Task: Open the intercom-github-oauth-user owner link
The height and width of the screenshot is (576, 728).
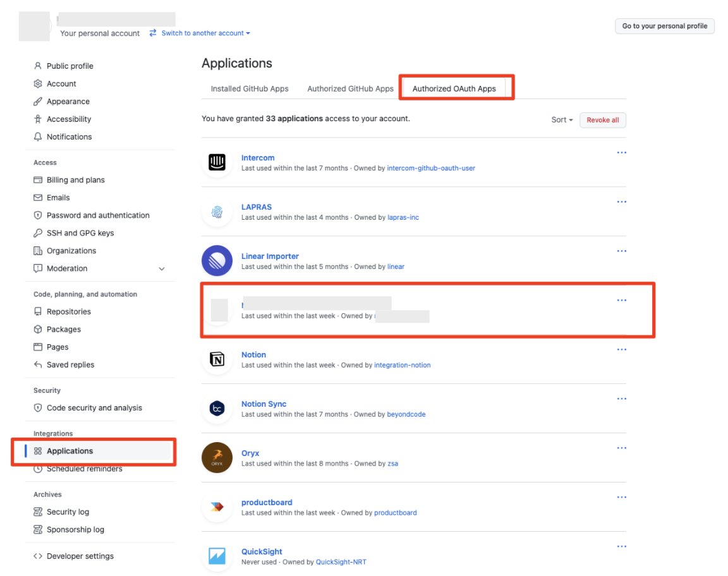Action: coord(431,168)
